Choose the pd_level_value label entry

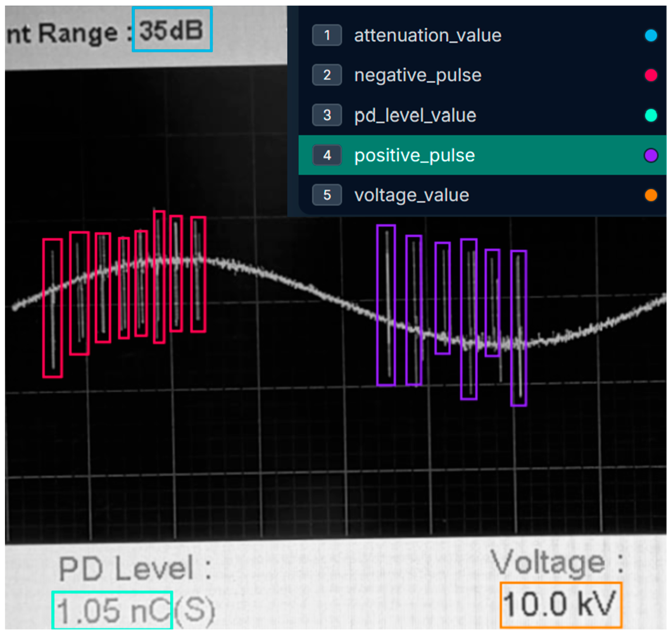415,115
